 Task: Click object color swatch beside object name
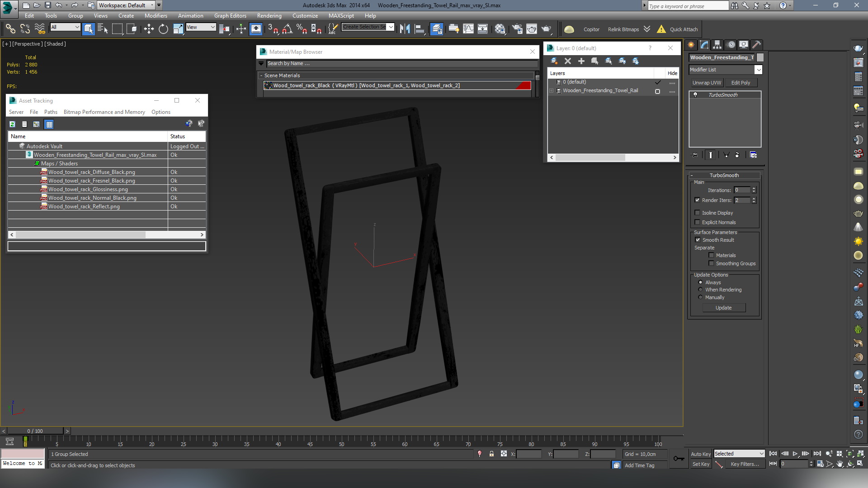pyautogui.click(x=760, y=57)
